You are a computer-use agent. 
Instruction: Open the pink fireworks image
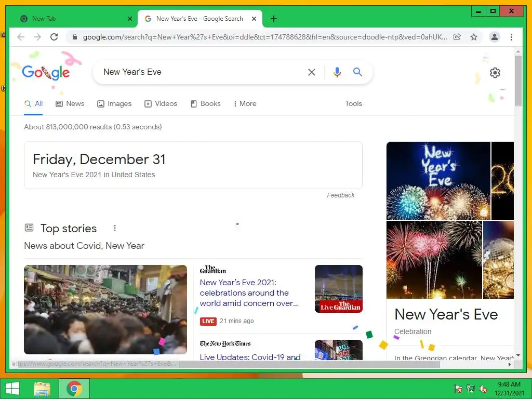point(434,260)
